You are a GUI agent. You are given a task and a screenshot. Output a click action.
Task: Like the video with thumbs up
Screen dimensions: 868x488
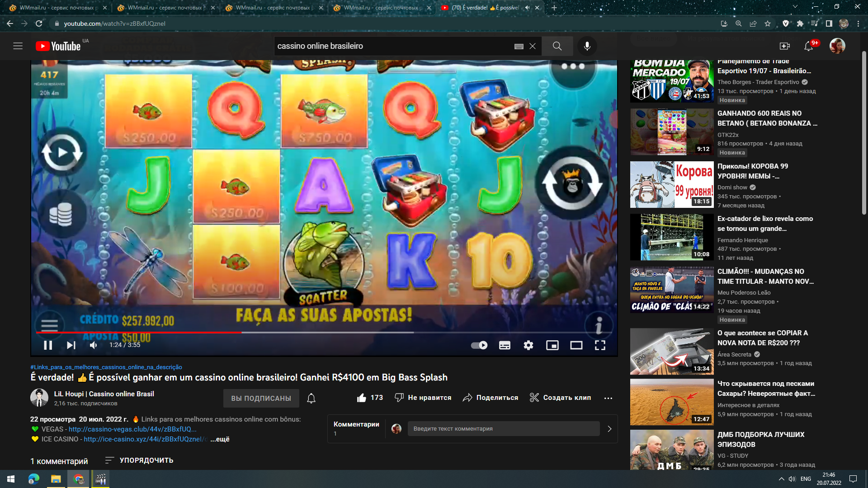(370, 398)
